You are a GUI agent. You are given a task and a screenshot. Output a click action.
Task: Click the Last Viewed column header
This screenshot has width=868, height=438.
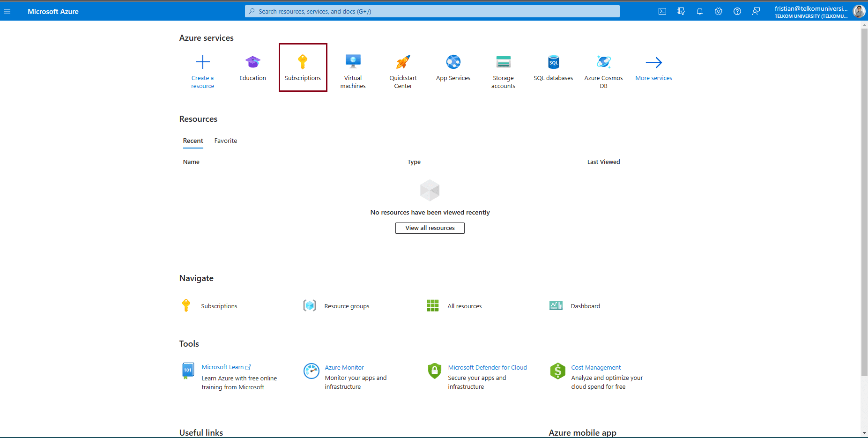click(604, 162)
